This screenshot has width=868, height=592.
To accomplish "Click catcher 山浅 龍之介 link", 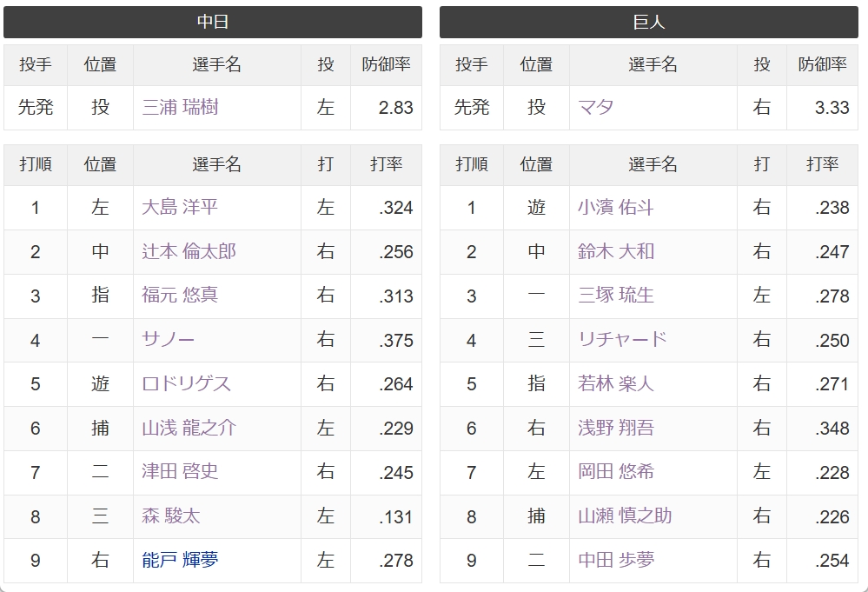I will 189,428.
